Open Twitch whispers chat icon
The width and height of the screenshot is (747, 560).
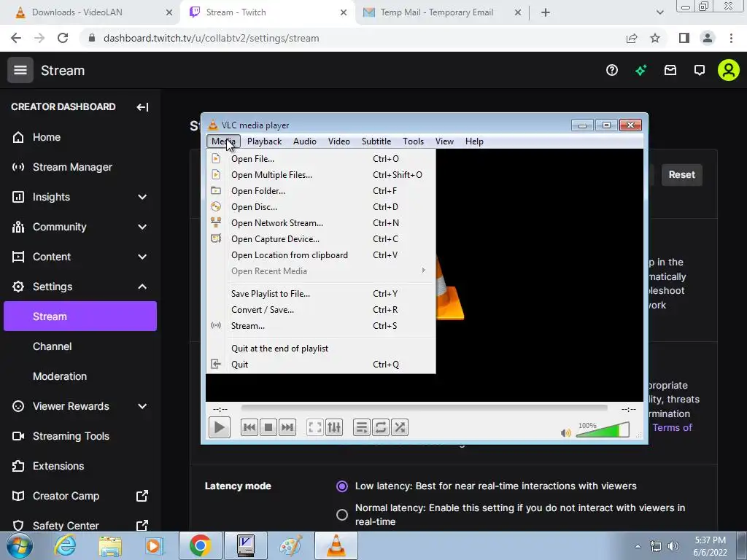pyautogui.click(x=700, y=71)
